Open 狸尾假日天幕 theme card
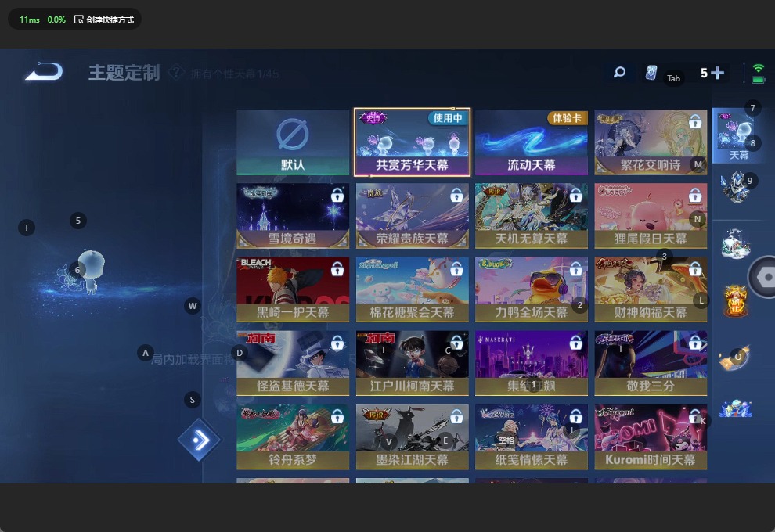The width and height of the screenshot is (775, 532). pyautogui.click(x=651, y=216)
